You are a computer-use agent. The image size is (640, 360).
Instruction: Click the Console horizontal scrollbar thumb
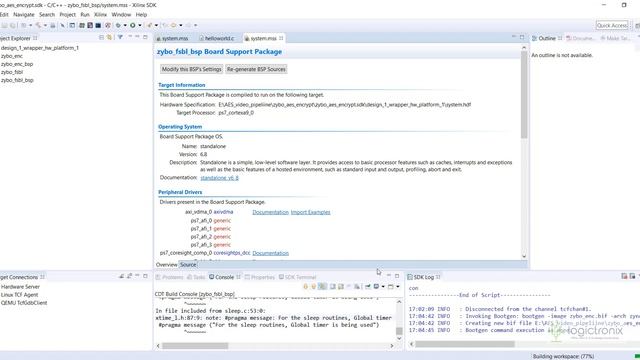click(x=195, y=346)
